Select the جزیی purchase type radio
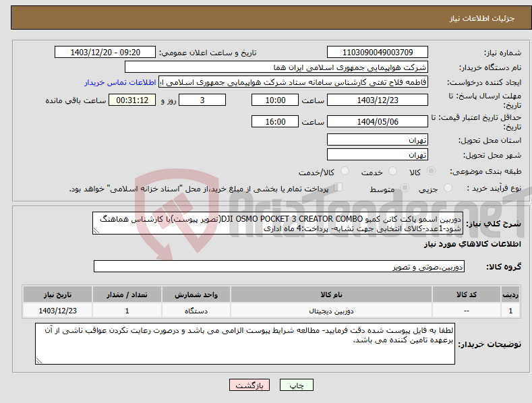 tap(448, 187)
